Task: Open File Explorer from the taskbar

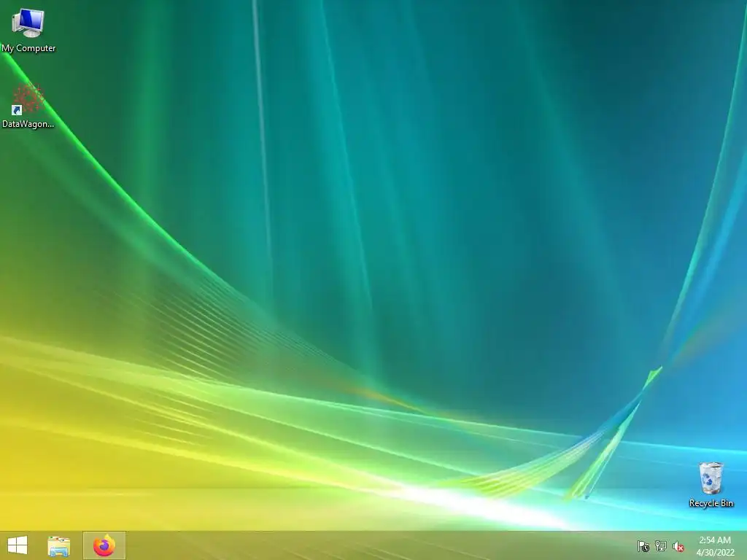Action: [x=58, y=545]
